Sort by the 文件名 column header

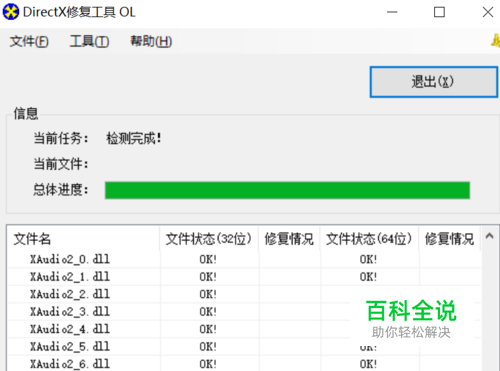83,239
